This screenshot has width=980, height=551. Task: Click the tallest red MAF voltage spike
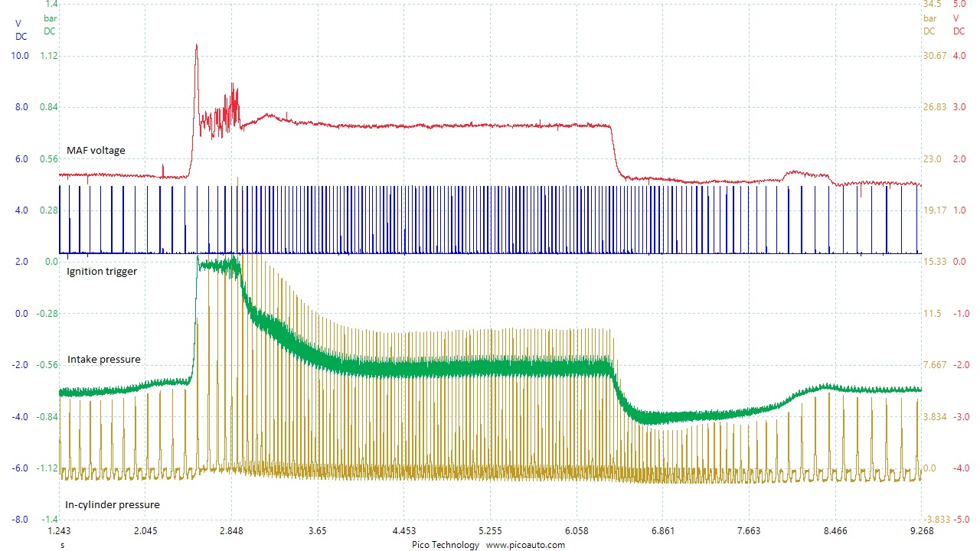197,46
